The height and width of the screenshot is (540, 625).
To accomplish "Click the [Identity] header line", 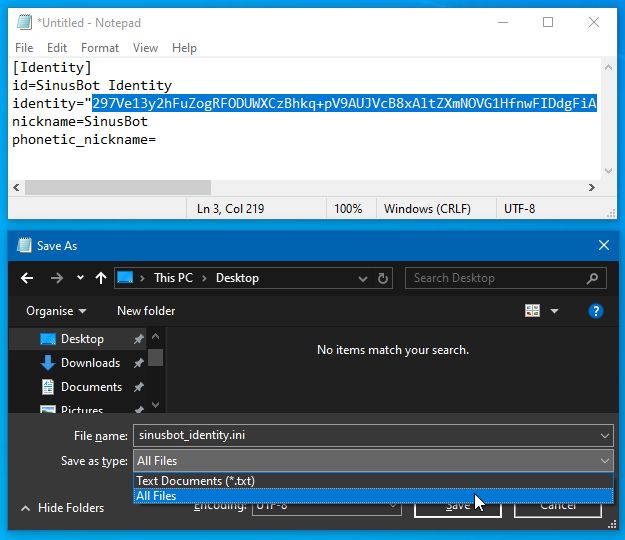I will click(52, 67).
